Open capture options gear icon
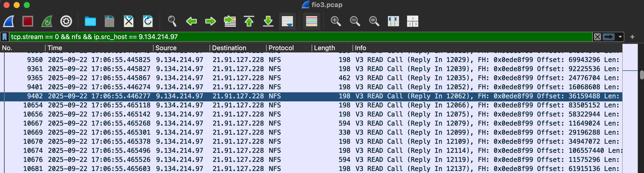This screenshot has height=173, width=644. pos(66,21)
